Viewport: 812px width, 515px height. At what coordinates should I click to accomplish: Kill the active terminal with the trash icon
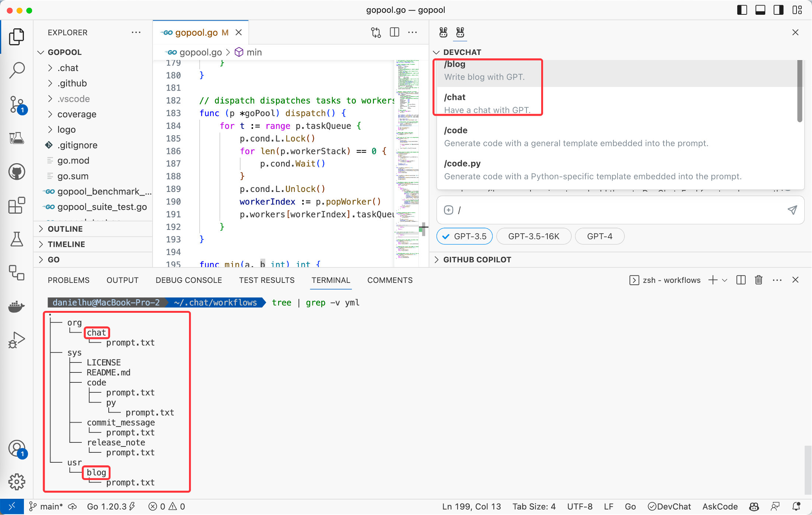(758, 280)
